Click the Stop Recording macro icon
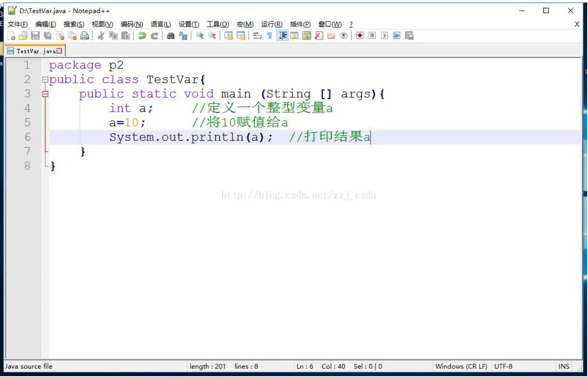This screenshot has height=377, width=588. tap(372, 36)
